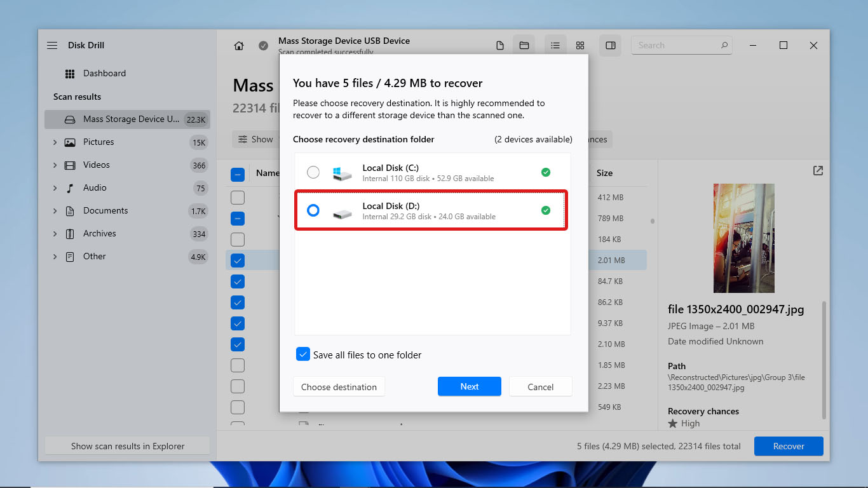Screen dimensions: 868x488
Task: Open the Disk Drill hamburger menu
Action: (52, 45)
